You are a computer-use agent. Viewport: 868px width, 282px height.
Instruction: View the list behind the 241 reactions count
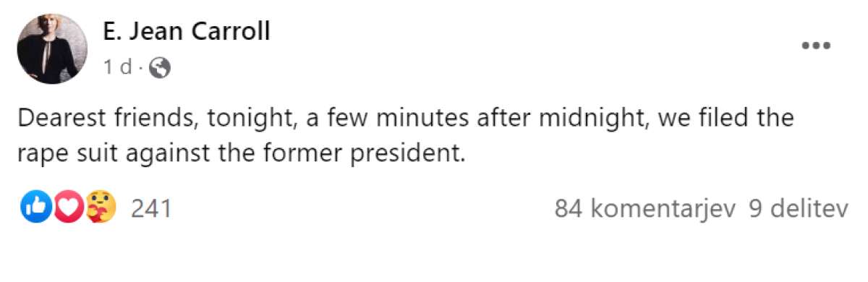tap(151, 209)
